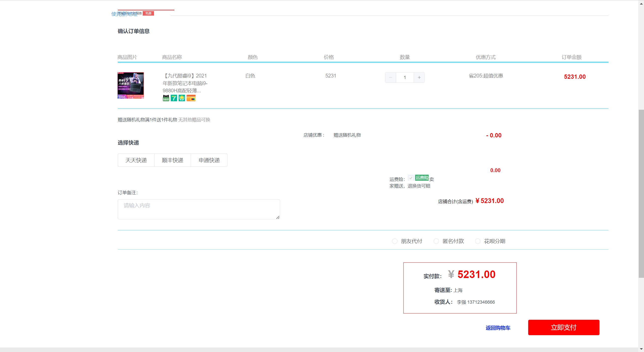Select the 朋友代付 radio option

tap(395, 241)
